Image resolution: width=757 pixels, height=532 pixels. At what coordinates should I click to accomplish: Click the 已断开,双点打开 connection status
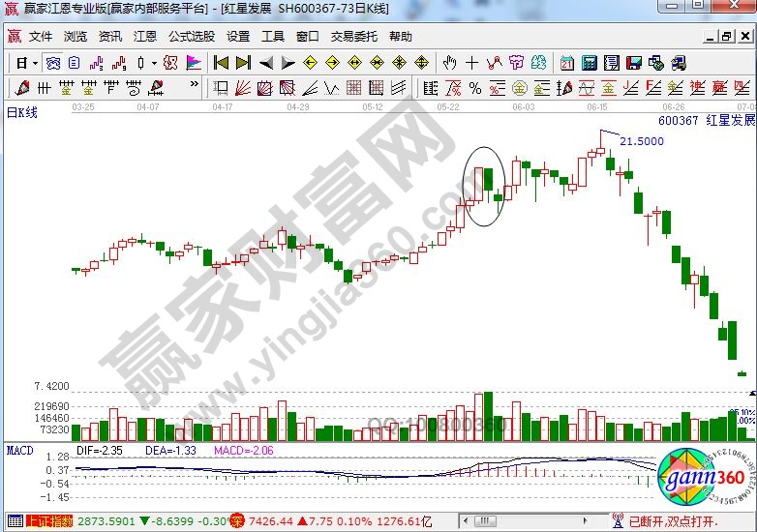point(689,521)
